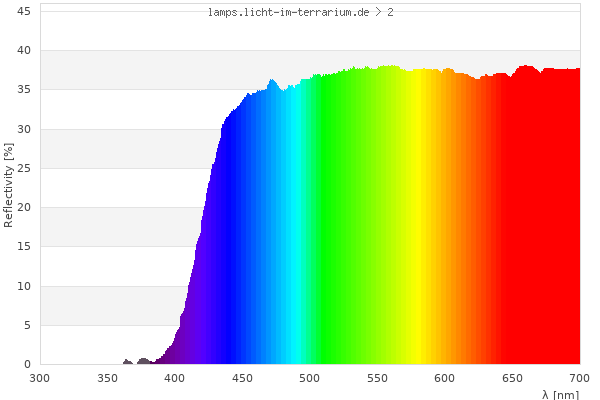Select the 500 wavelength axis label
Screen dimensions: 600x400
pos(310,378)
